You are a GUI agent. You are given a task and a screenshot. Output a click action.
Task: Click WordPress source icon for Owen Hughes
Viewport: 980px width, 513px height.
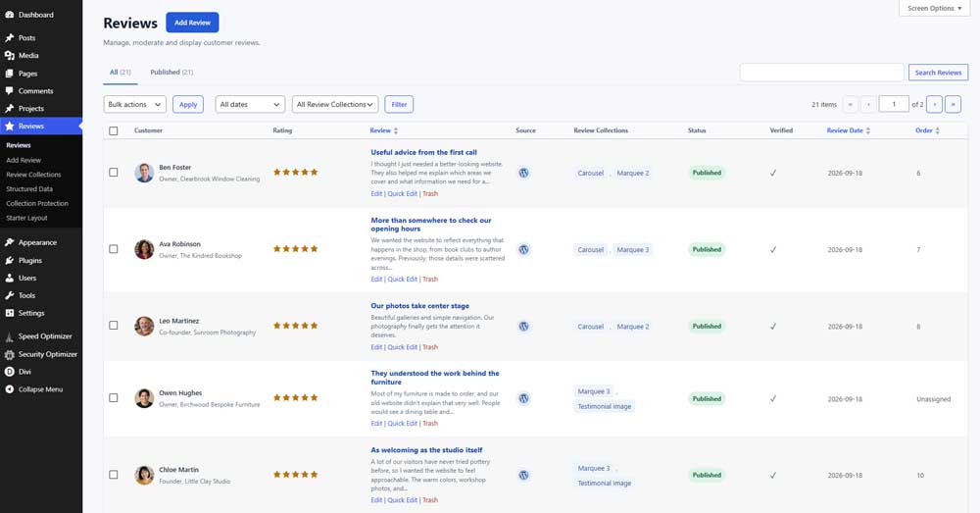[523, 398]
